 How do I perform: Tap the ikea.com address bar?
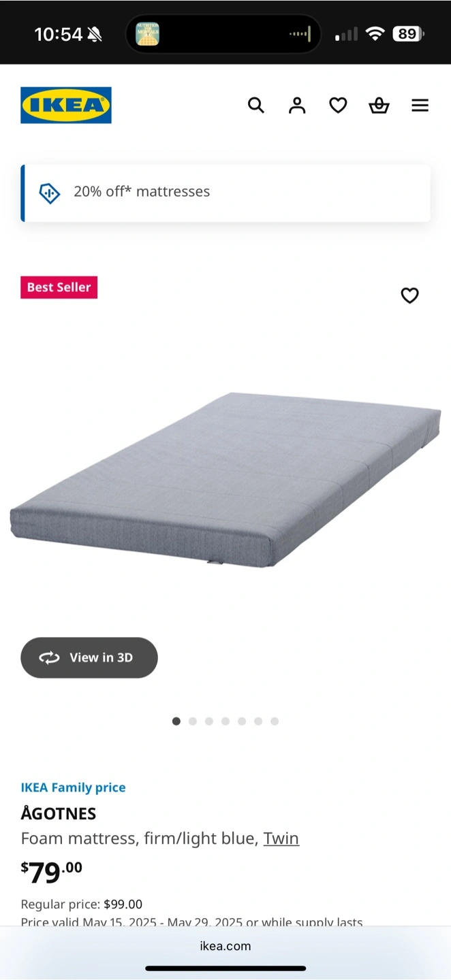tap(226, 946)
